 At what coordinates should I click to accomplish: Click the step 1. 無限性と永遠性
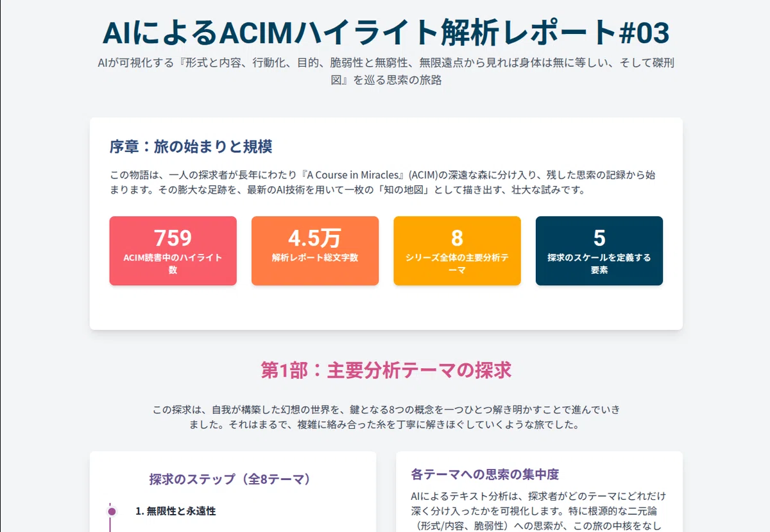click(176, 511)
